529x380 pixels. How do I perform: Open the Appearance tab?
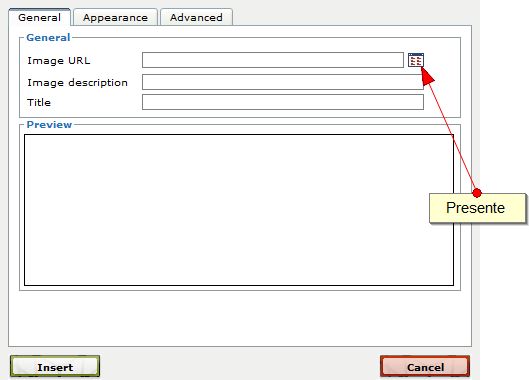[x=115, y=18]
